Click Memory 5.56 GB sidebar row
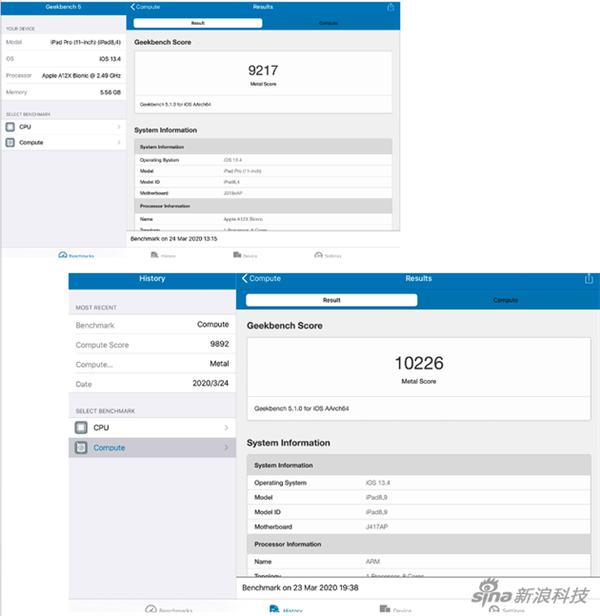This screenshot has height=616, width=600. (63, 92)
